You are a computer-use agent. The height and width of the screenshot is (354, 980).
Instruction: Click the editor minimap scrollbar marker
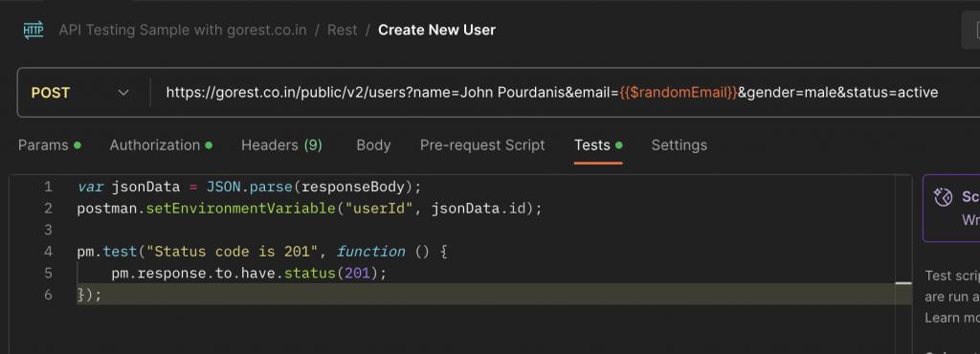click(x=903, y=283)
